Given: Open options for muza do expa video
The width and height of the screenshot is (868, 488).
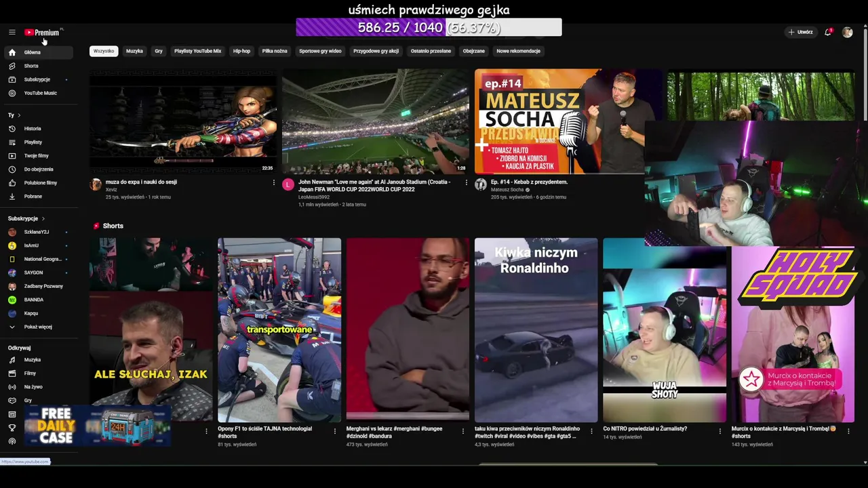Looking at the screenshot, I should coord(274,183).
